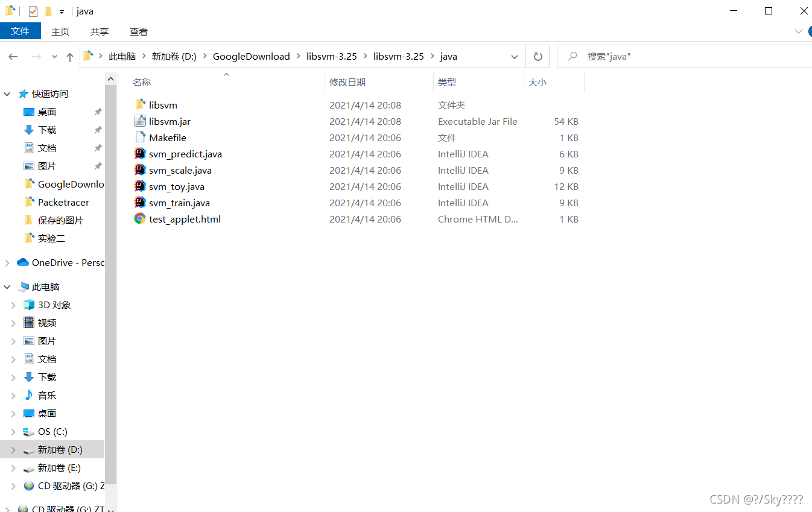
Task: Click the sidebar scroll-up arrow
Action: [x=110, y=79]
